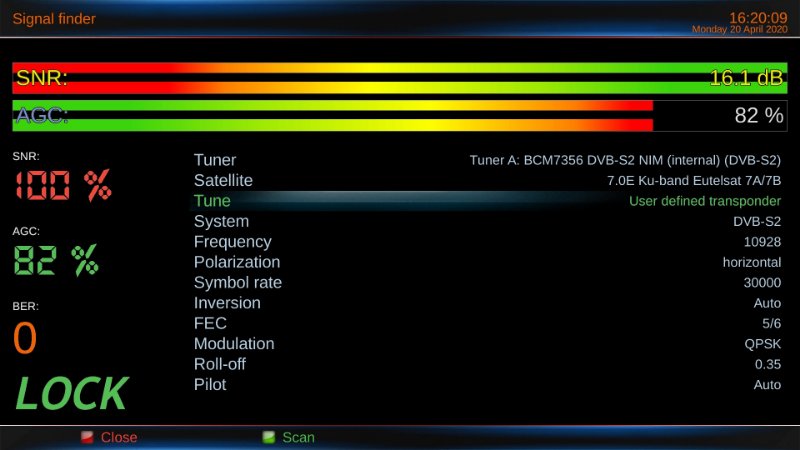Select the Symbol rate row
Image resolution: width=800 pixels, height=450 pixels.
click(487, 283)
